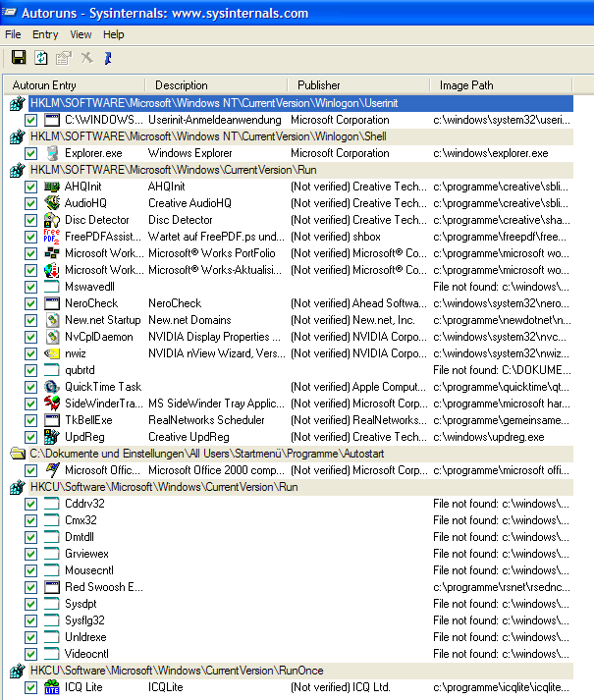Viewport: 594px width, 700px height.
Task: Select the HKLM Winlogon\Userinit registry row
Action: 301,103
